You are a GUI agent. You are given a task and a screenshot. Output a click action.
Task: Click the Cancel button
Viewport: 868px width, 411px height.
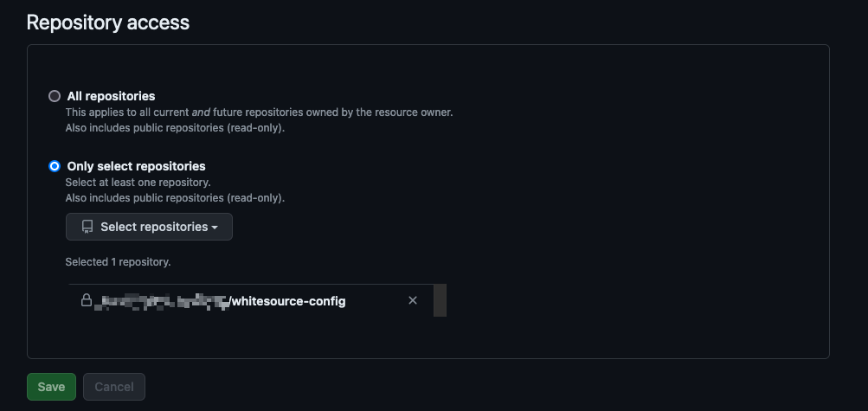114,387
